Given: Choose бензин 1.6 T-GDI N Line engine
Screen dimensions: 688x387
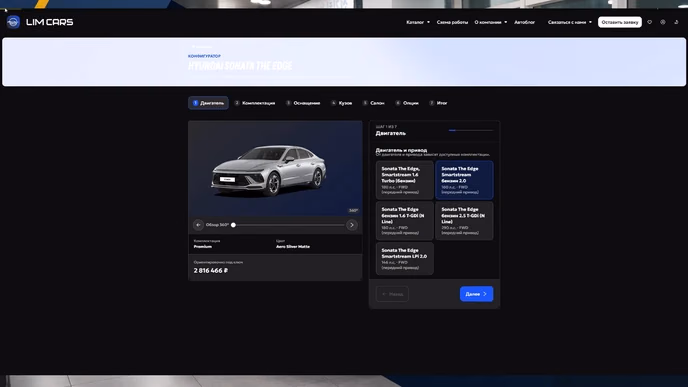Looking at the screenshot, I should pyautogui.click(x=405, y=221).
